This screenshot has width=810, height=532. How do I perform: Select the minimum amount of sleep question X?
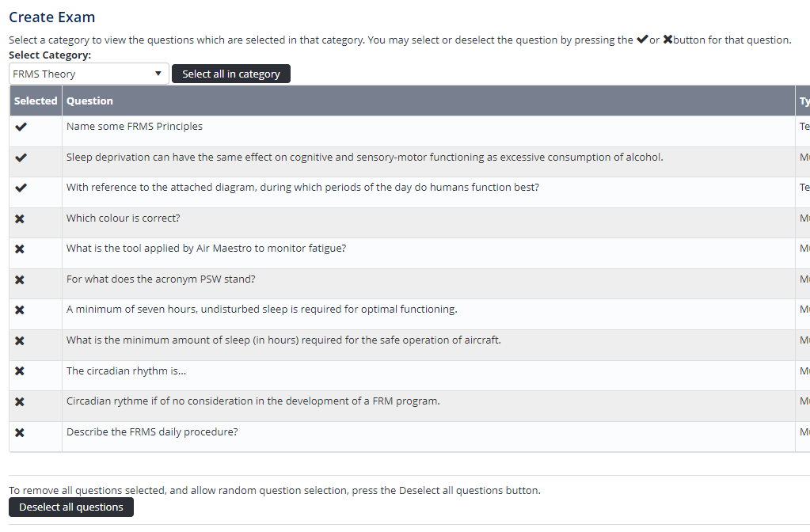(20, 340)
